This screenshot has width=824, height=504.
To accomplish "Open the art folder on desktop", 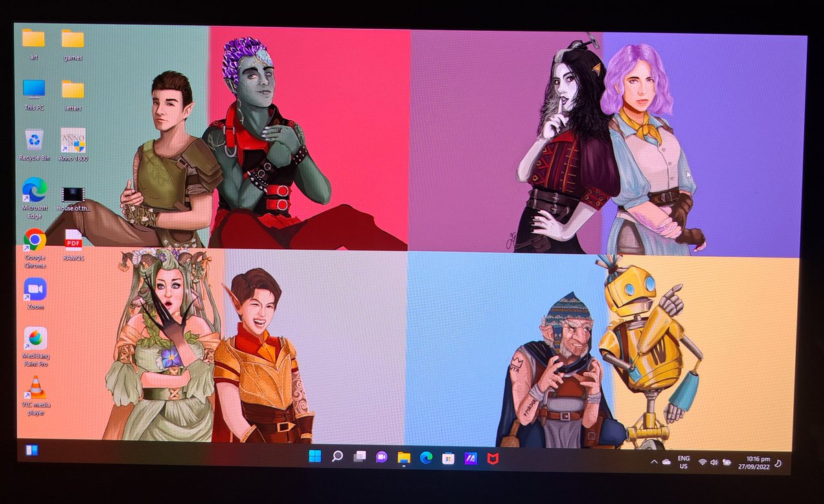I will pos(33,43).
